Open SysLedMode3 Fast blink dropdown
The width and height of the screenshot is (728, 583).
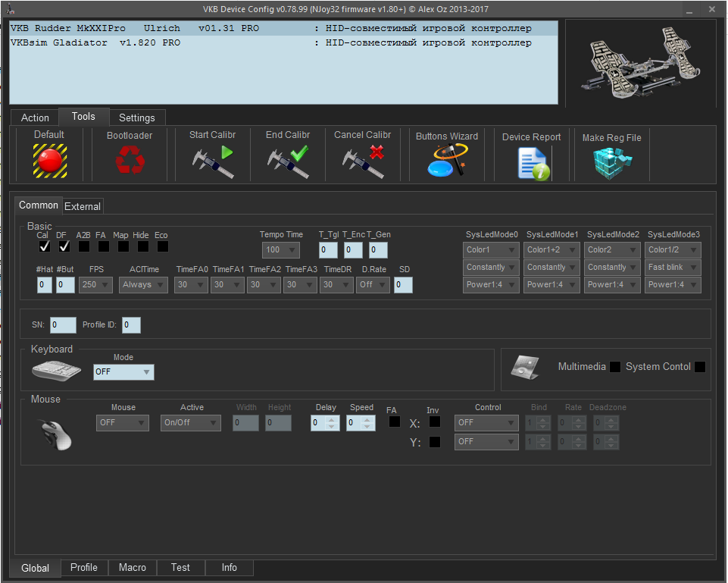click(x=673, y=268)
